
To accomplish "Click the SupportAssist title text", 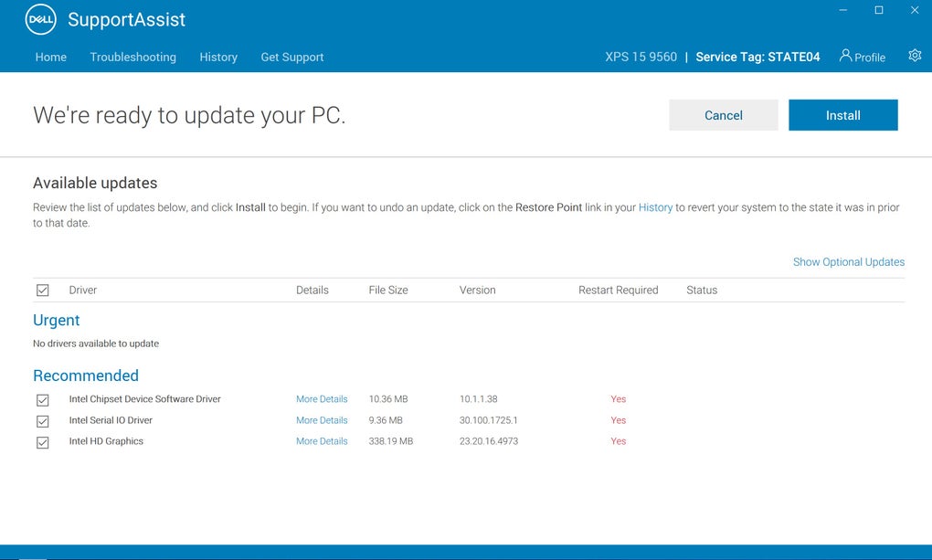I will click(x=127, y=19).
